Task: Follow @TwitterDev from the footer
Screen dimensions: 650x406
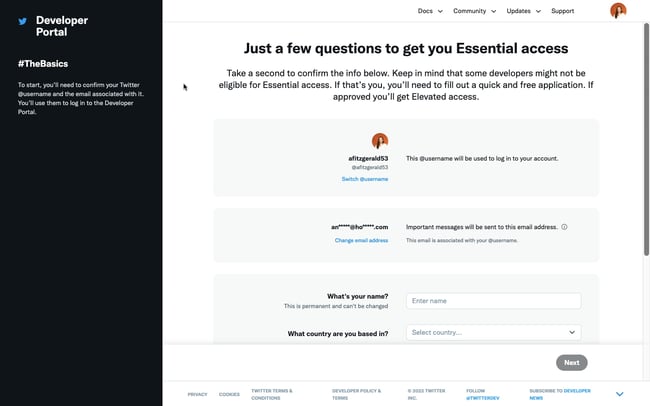Action: click(482, 397)
